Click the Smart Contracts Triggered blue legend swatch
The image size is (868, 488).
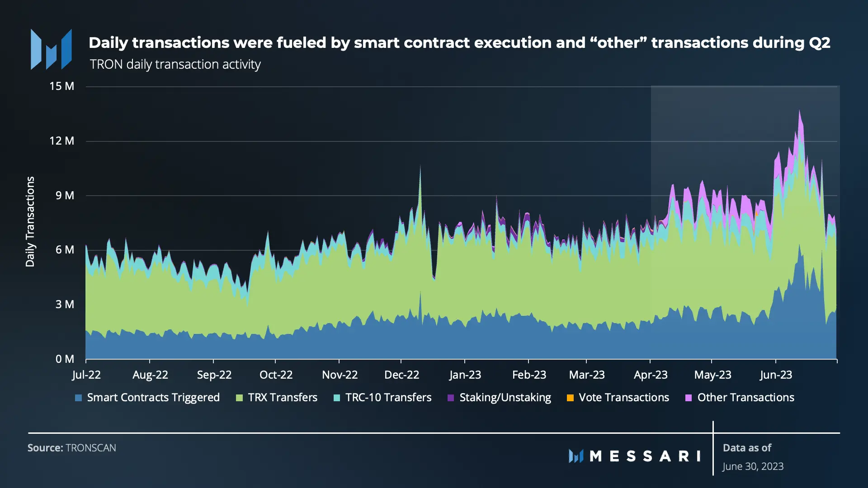click(79, 398)
